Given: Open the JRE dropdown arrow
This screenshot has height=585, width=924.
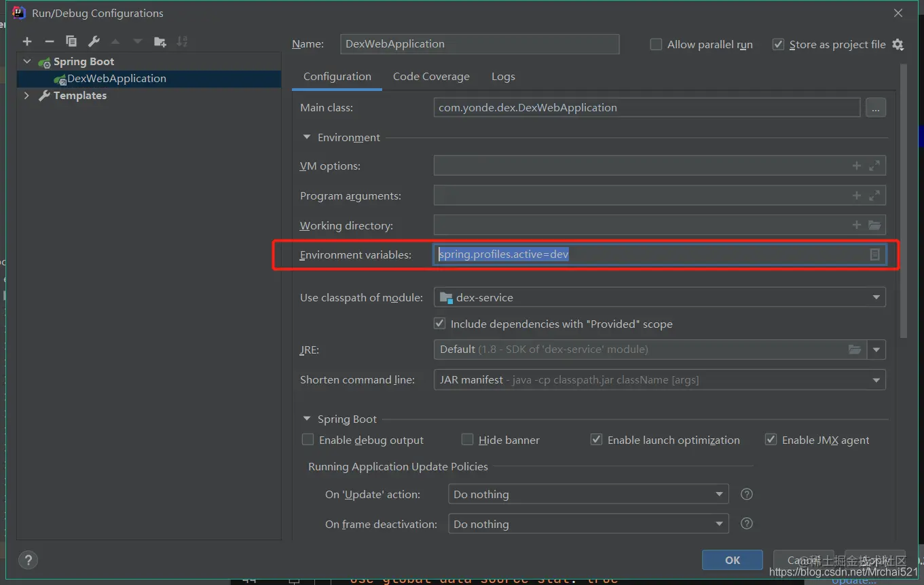Looking at the screenshot, I should (876, 350).
